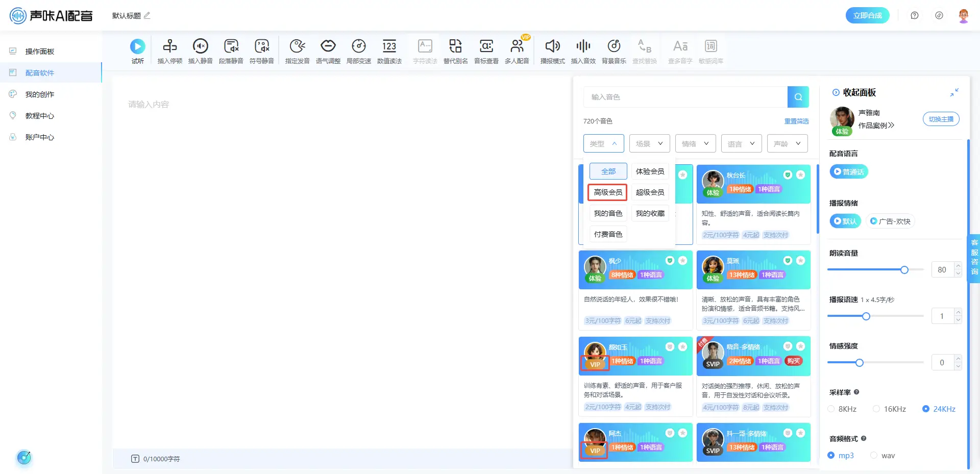Select the 16KHz sample rate
The height and width of the screenshot is (474, 980).
pos(876,409)
